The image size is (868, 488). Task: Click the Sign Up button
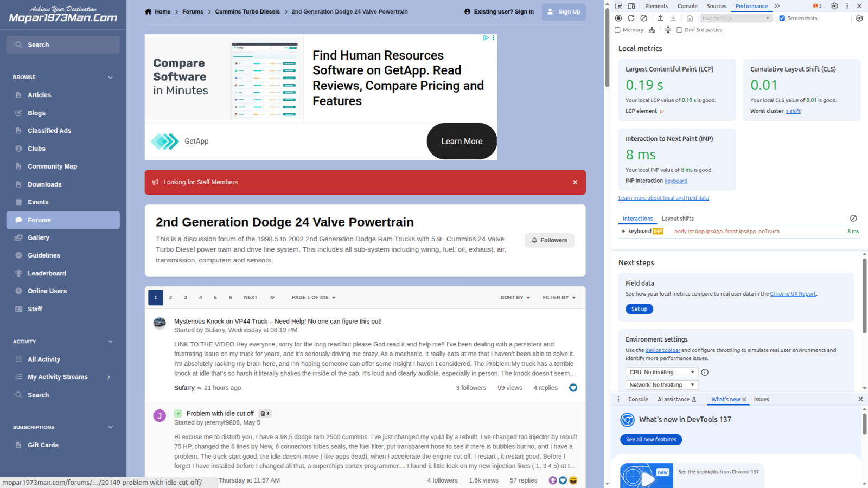[564, 11]
